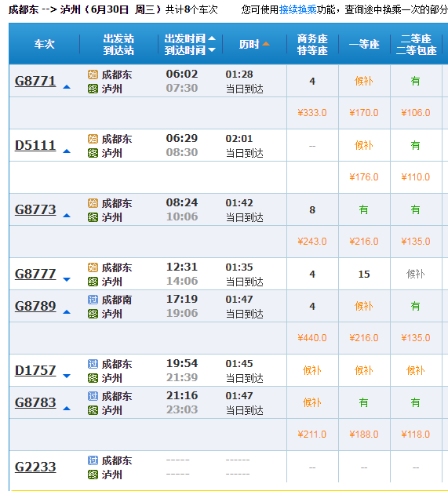The width and height of the screenshot is (448, 491).
Task: Open train G2233 details link
Action: [x=35, y=467]
